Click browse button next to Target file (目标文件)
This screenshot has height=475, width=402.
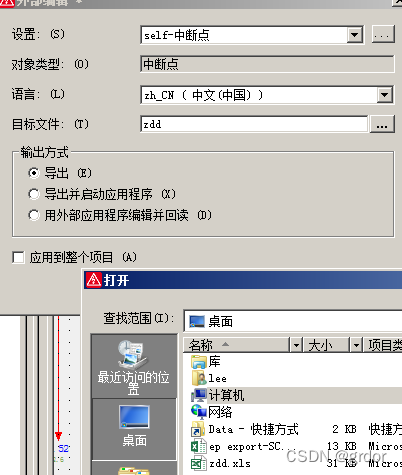[x=382, y=124]
